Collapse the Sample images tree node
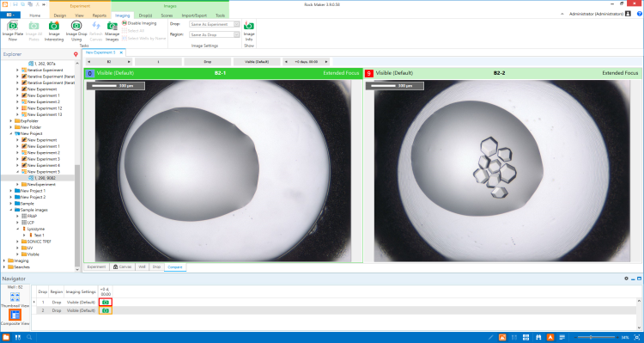Screen dimensions: 644x343 (11, 210)
